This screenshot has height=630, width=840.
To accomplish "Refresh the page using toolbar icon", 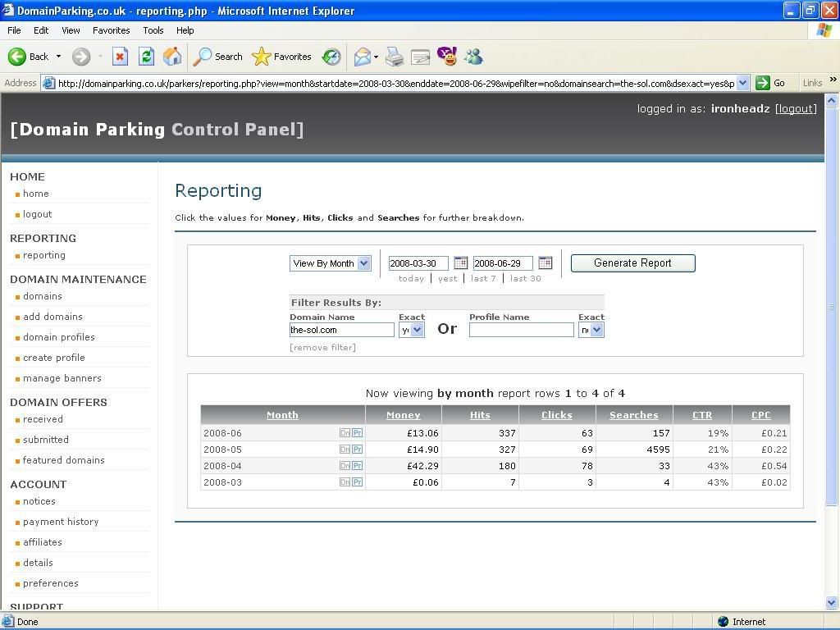I will click(x=146, y=57).
